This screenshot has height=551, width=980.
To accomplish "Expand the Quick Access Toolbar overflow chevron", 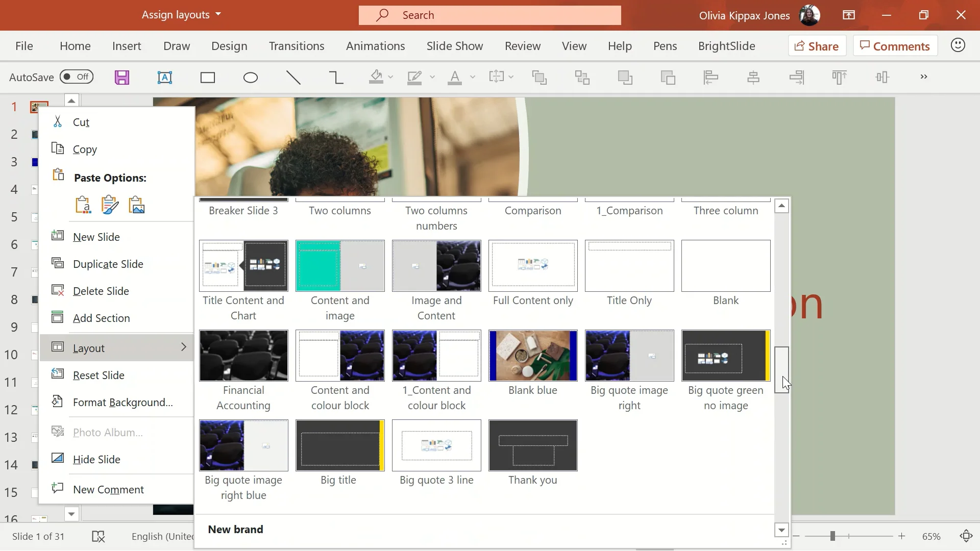I will point(923,77).
